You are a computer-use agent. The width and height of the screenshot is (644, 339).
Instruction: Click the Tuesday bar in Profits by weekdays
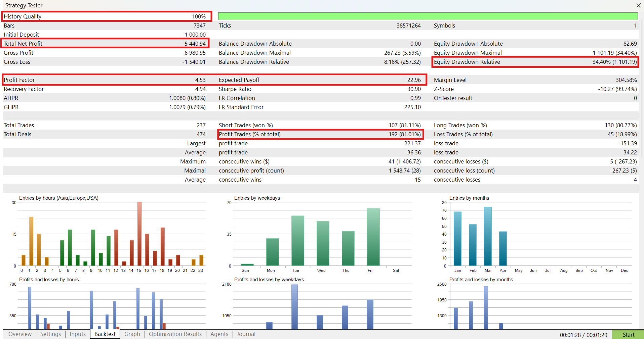[x=294, y=306]
